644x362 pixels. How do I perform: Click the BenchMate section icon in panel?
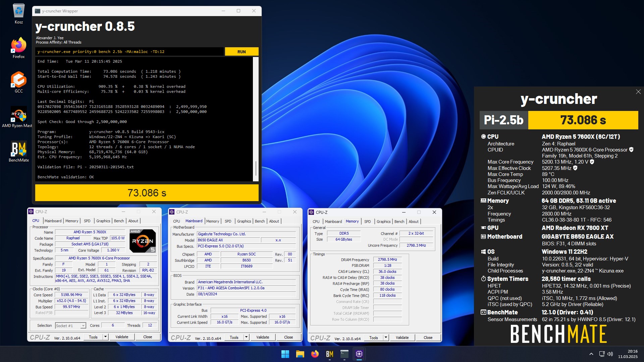click(x=483, y=312)
